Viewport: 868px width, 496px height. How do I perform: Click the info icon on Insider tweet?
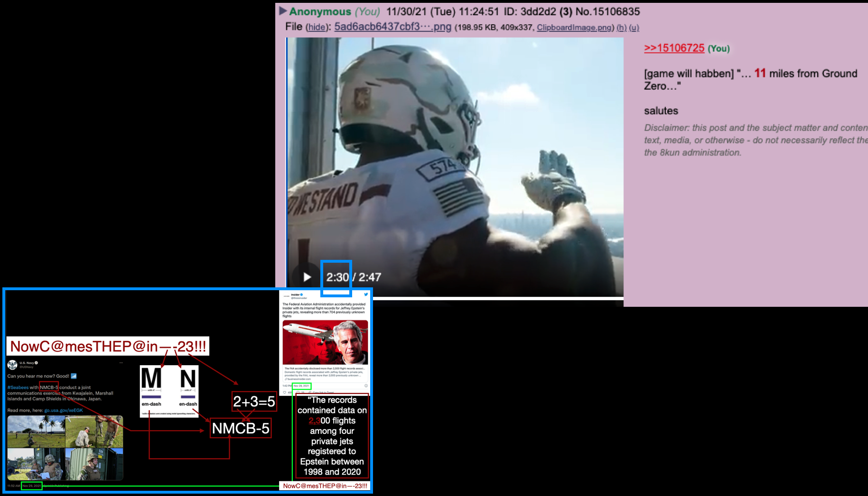[366, 386]
